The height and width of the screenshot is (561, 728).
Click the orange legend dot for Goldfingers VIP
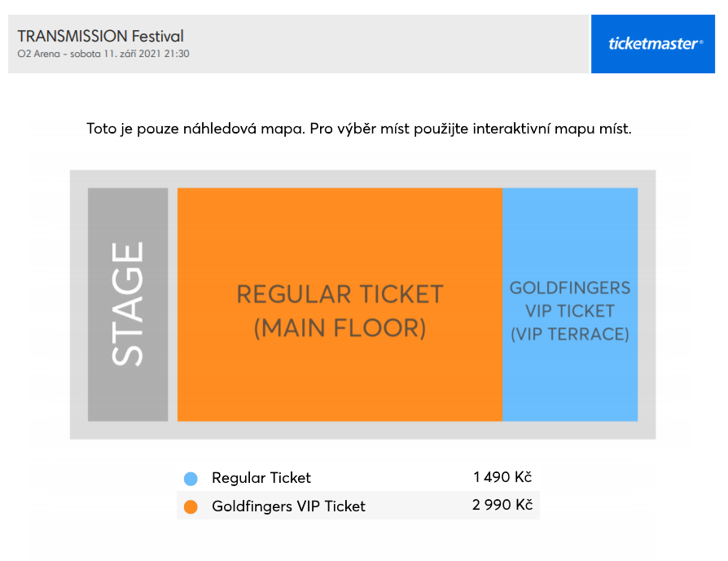(x=191, y=506)
